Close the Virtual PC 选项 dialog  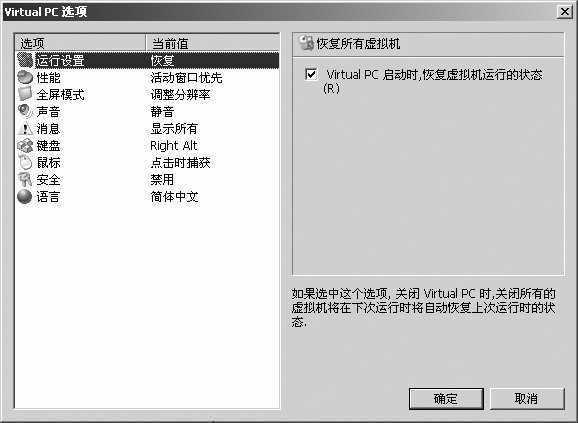565,12
